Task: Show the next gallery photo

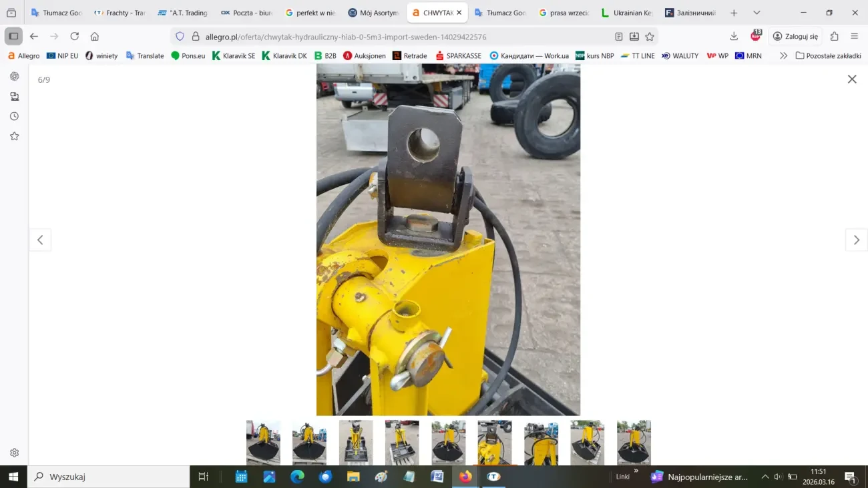Action: pos(856,240)
